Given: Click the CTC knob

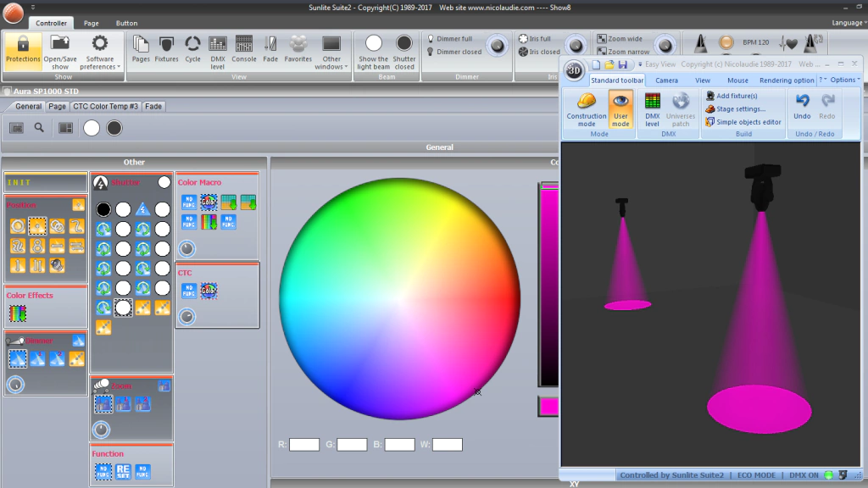Looking at the screenshot, I should tap(187, 317).
